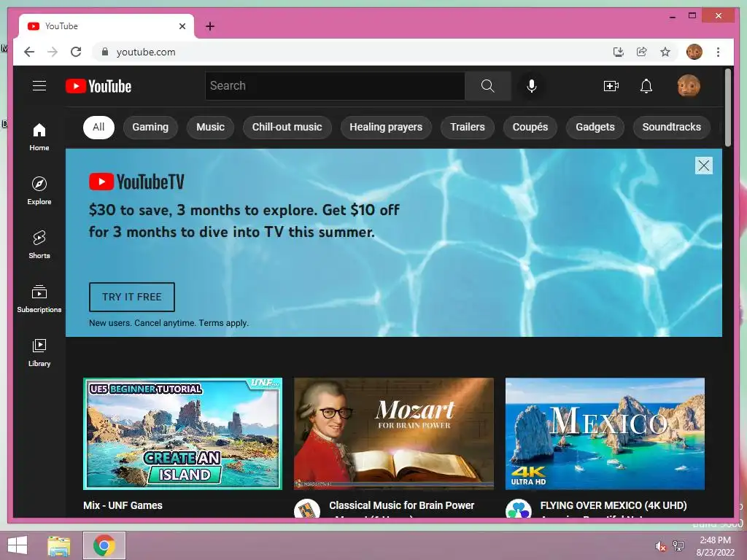Viewport: 747px width, 560px height.
Task: Go back in Chrome
Action: pos(29,52)
